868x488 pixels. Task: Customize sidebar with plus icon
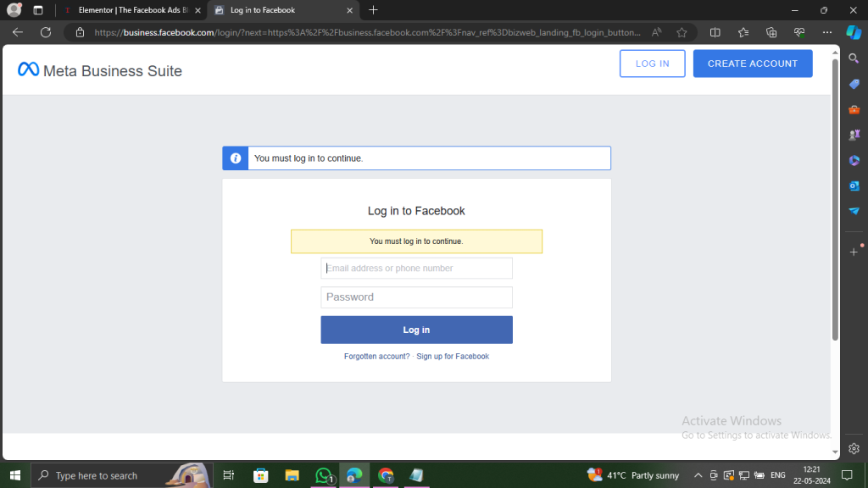pyautogui.click(x=854, y=252)
